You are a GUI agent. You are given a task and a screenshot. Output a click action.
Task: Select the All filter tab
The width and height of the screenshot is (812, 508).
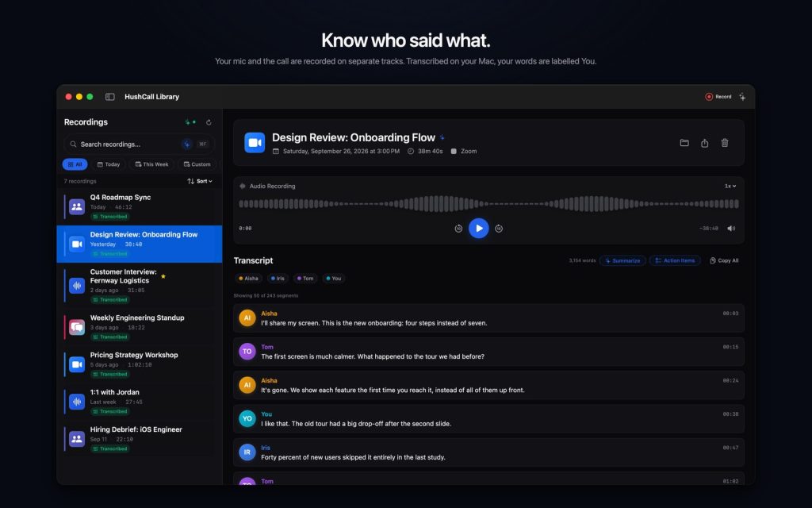coord(75,164)
